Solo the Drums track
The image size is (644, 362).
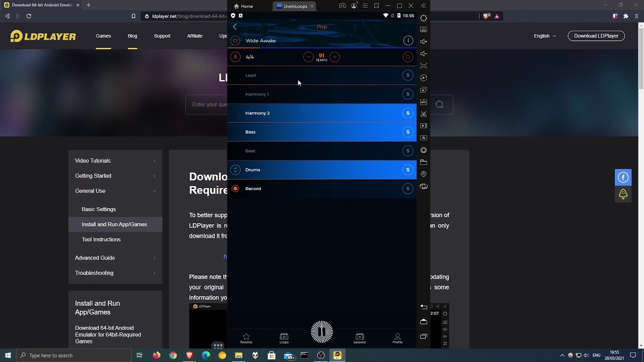[408, 169]
